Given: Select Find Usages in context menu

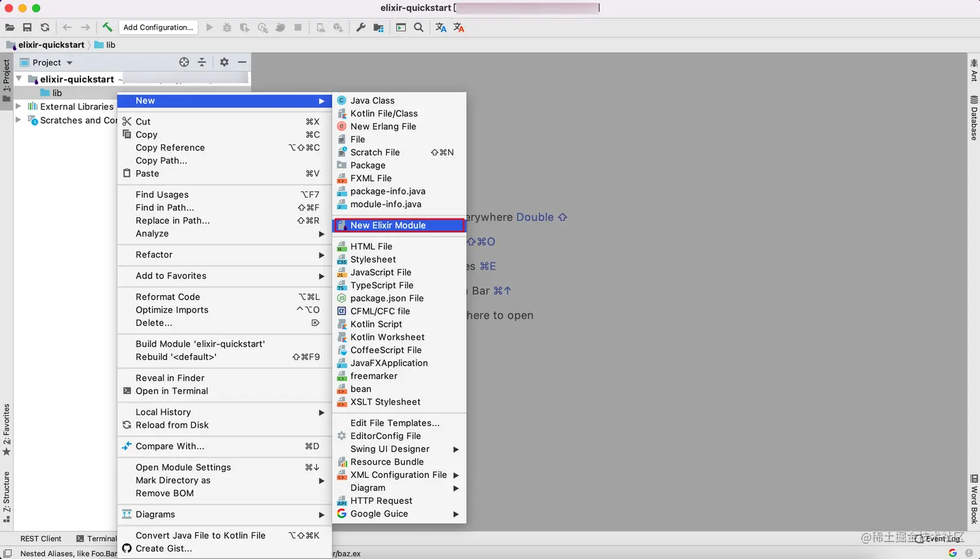Looking at the screenshot, I should coord(224,194).
